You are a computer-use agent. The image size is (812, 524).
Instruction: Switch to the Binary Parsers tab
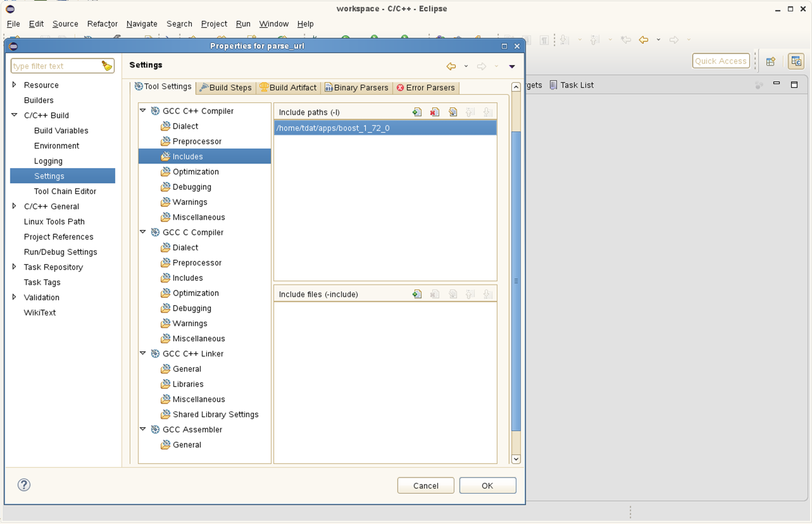point(356,88)
